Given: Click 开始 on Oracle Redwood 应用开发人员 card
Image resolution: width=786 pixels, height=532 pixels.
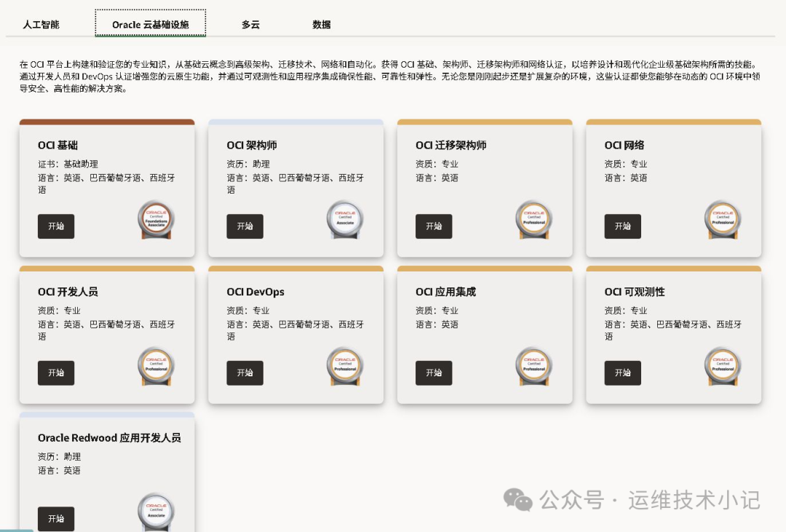Looking at the screenshot, I should [x=56, y=518].
